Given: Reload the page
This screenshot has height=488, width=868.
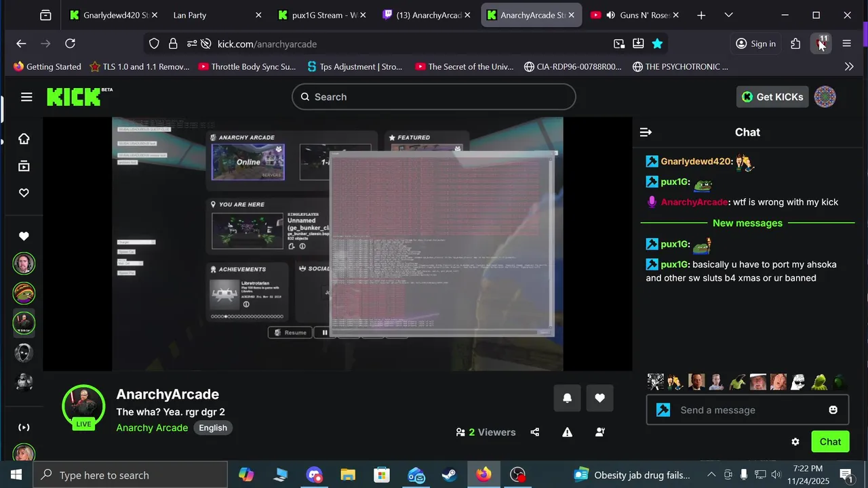Looking at the screenshot, I should click(x=70, y=43).
